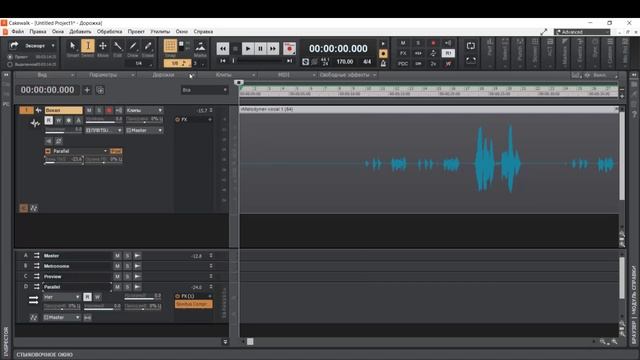
Task: Toggle loop on/off in Loop module
Action: (x=471, y=46)
